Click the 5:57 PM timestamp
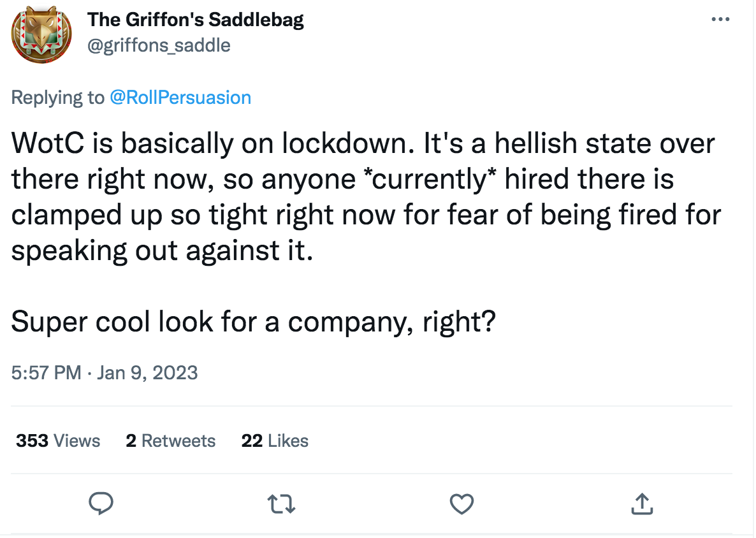This screenshot has height=538, width=756. (46, 372)
